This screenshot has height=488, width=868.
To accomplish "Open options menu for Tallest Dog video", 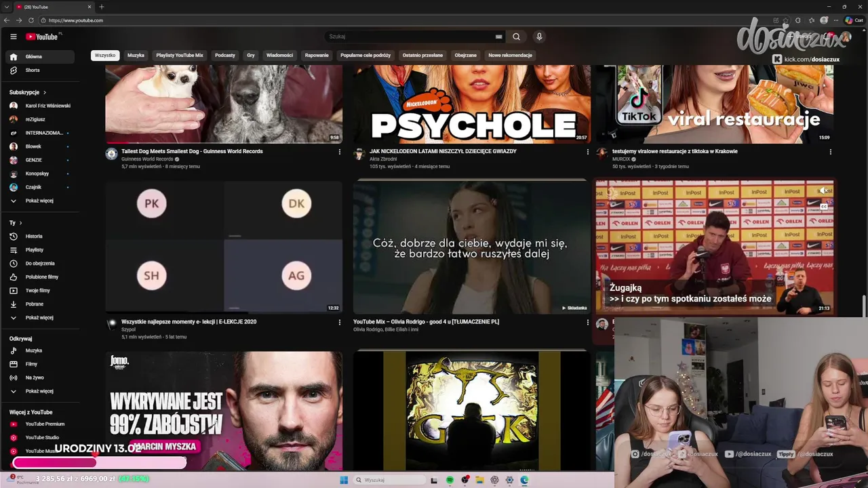I will point(340,152).
